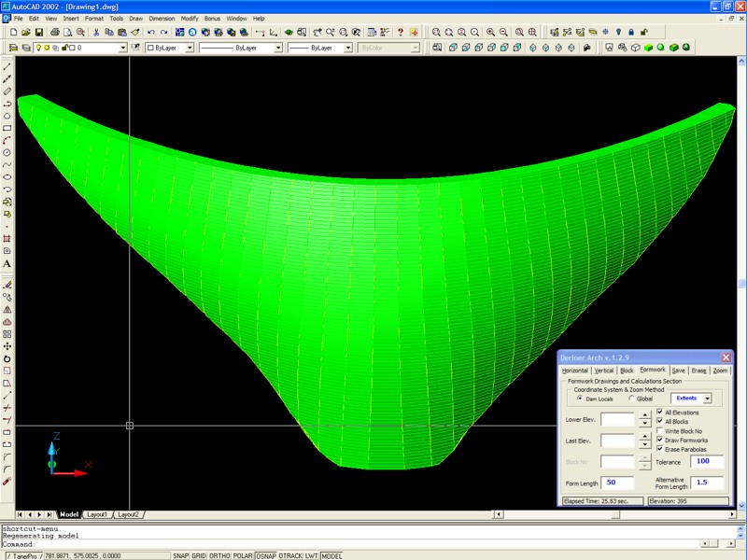Select the Line draw tool

[x=7, y=67]
